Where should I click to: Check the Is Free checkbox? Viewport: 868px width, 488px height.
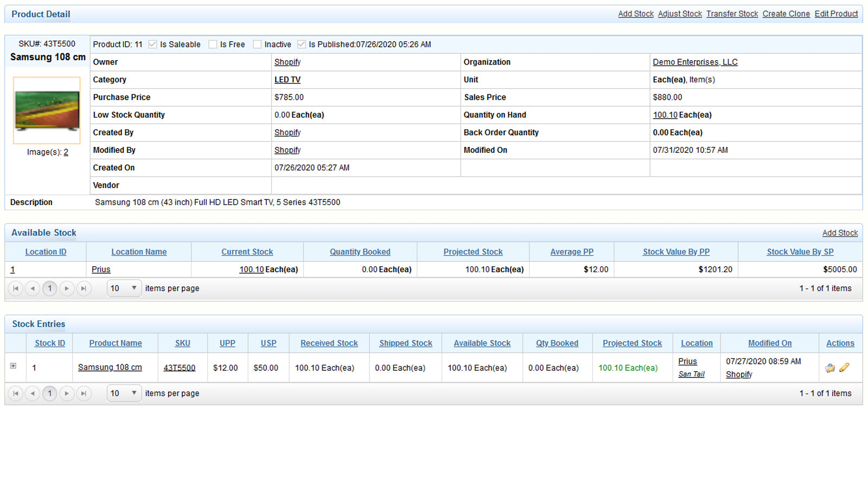213,44
